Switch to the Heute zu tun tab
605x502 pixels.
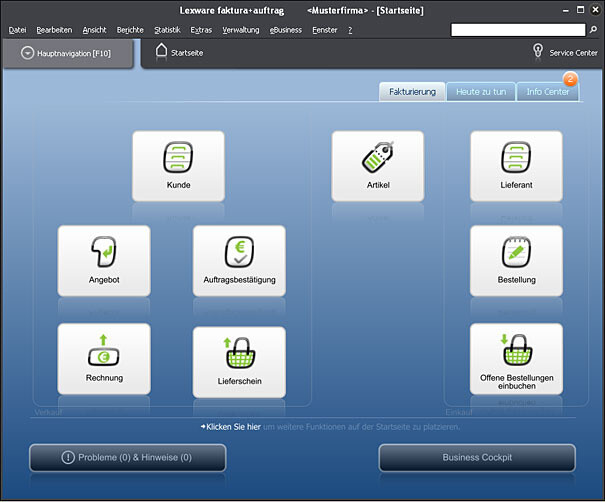[x=480, y=92]
